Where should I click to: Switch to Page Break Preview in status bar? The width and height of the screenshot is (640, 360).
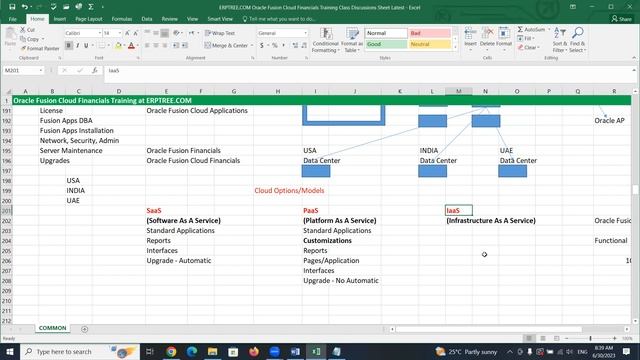pyautogui.click(x=556, y=338)
